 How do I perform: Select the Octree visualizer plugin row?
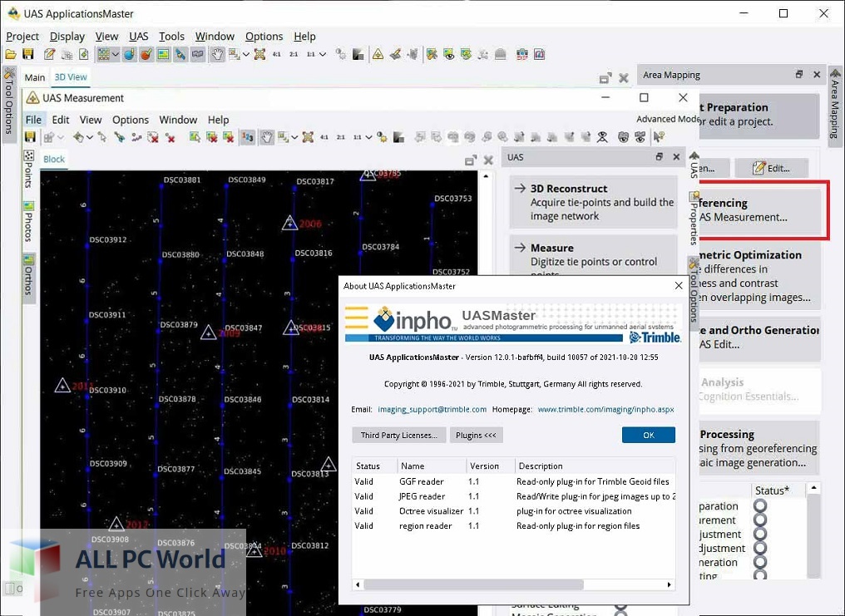coord(514,511)
